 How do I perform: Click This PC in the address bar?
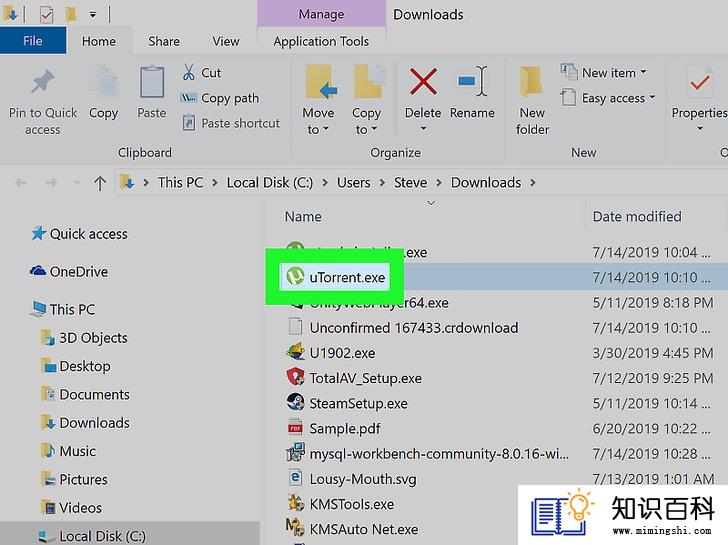[180, 182]
